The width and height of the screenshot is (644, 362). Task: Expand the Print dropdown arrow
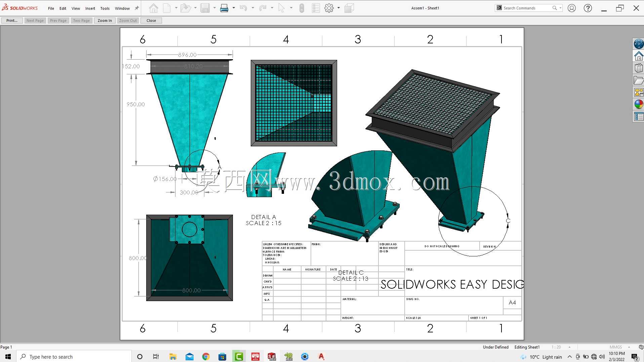pos(233,8)
